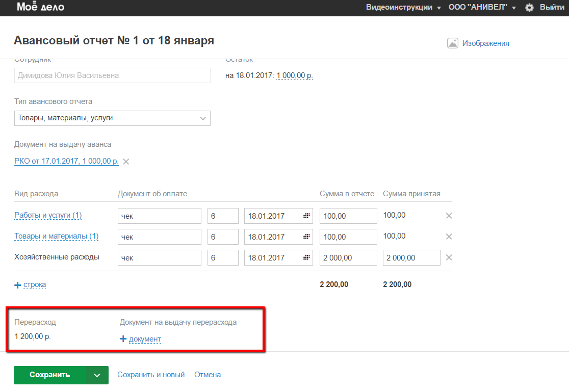Remove the Товары и материалы expense row
Screen dimensions: 569x392
point(449,237)
